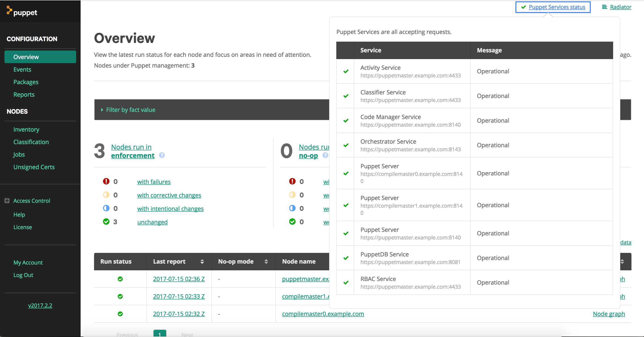
Task: Click red failures icon under enforcement
Action: coord(106,181)
